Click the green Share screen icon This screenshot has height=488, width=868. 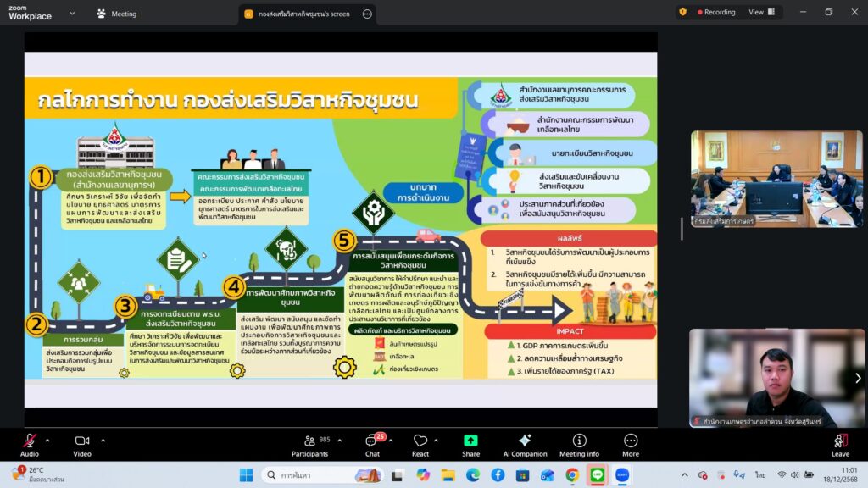coord(470,444)
